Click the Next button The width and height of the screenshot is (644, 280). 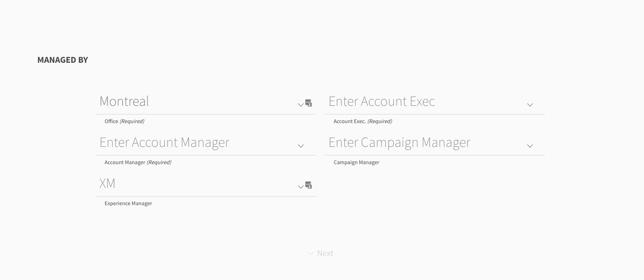tap(325, 253)
